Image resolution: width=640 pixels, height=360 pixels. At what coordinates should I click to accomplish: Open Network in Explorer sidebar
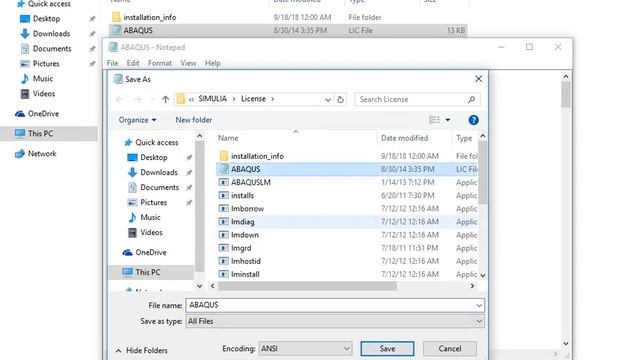point(42,154)
